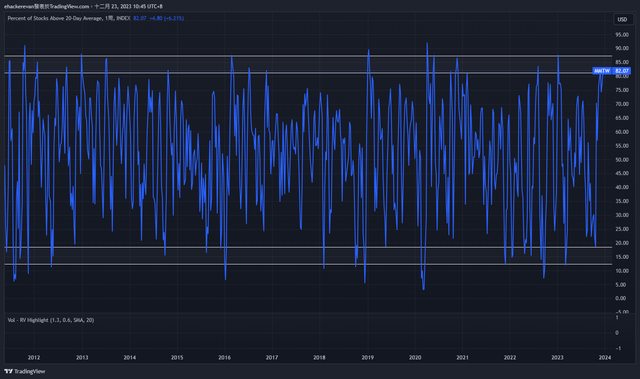This screenshot has width=640, height=379.
Task: Select the horizontal line near 18 level
Action: tap(308, 247)
